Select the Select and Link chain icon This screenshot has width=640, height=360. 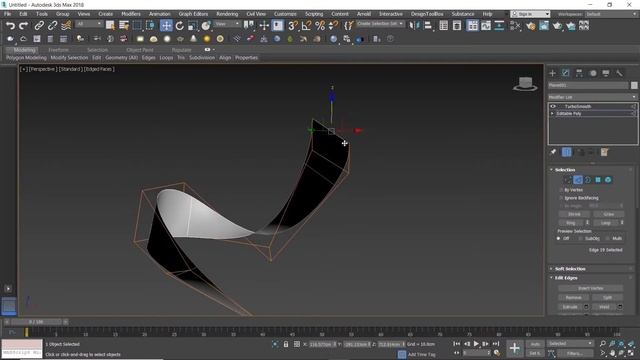pos(39,26)
